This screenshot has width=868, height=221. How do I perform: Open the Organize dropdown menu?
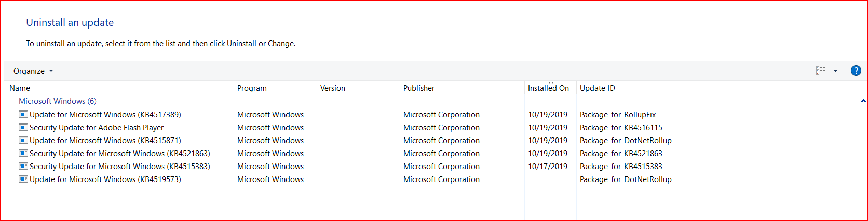coord(33,71)
